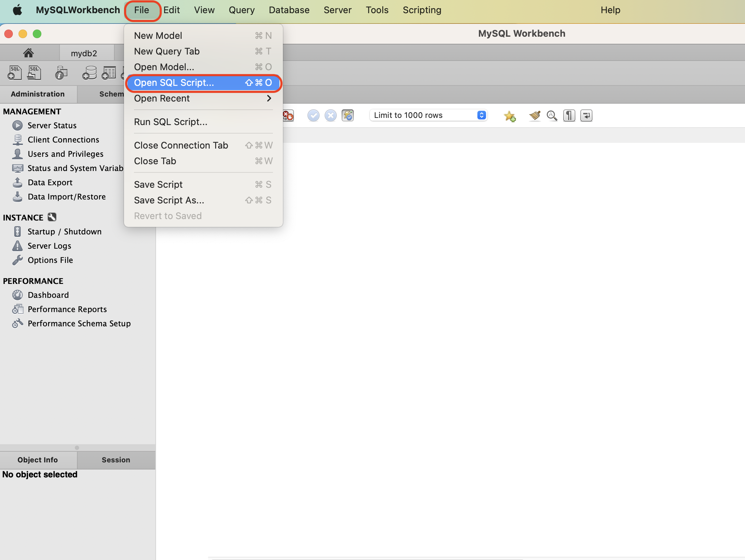Click the beautify query broom icon
The height and width of the screenshot is (560, 745).
click(x=534, y=115)
